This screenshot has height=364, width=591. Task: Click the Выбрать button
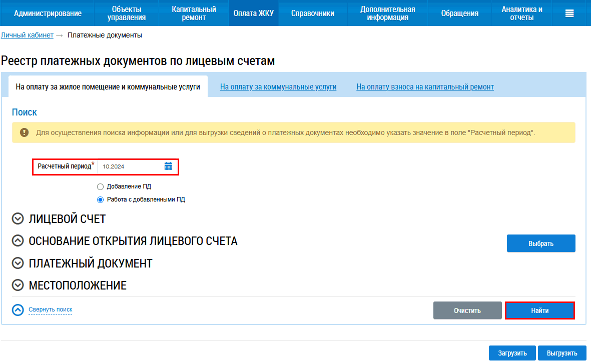(541, 243)
